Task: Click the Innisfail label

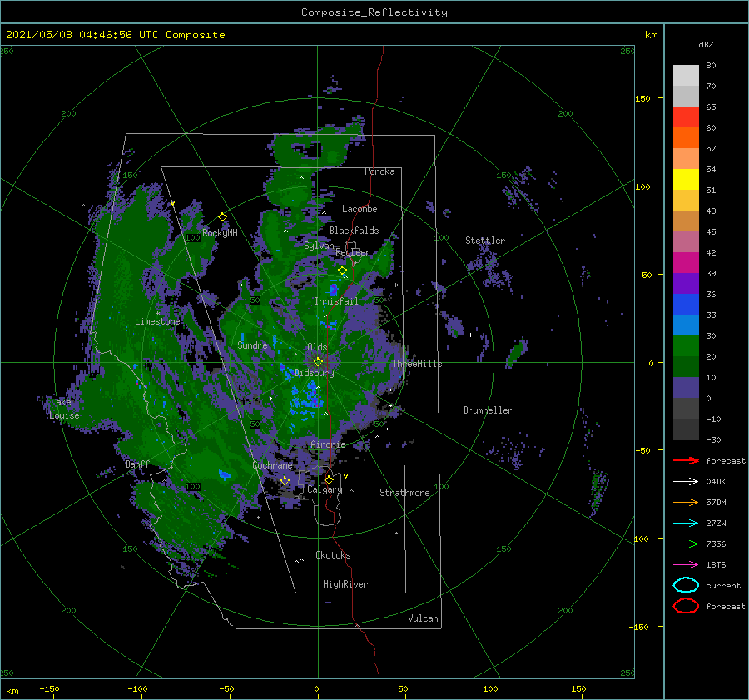Action: point(336,301)
